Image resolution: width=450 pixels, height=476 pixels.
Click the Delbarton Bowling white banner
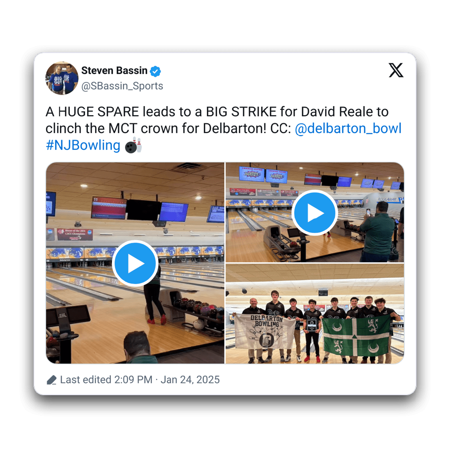[265, 332]
